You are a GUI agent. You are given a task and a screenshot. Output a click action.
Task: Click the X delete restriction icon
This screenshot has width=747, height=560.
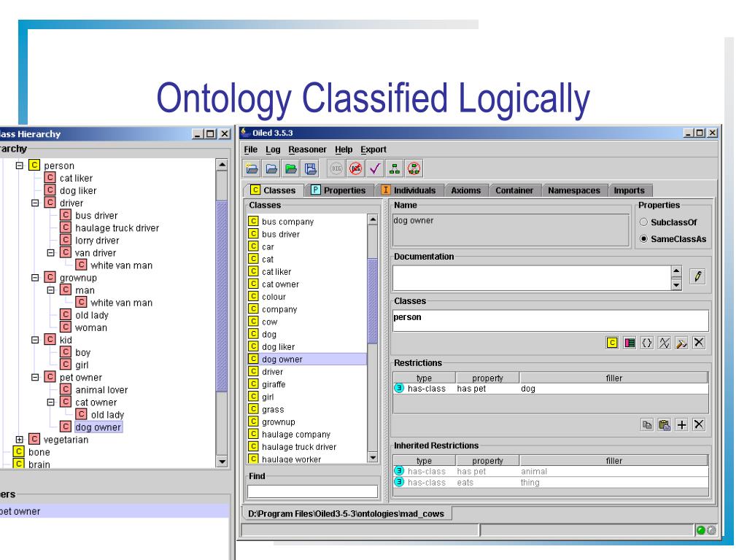(699, 425)
